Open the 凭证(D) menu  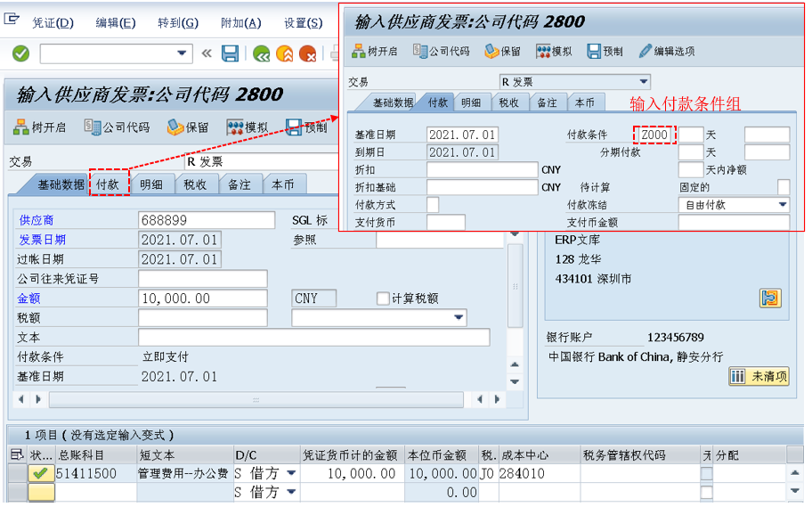tap(53, 23)
